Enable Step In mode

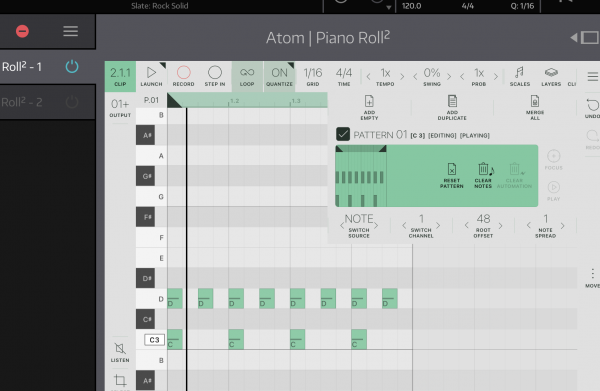[x=215, y=72]
